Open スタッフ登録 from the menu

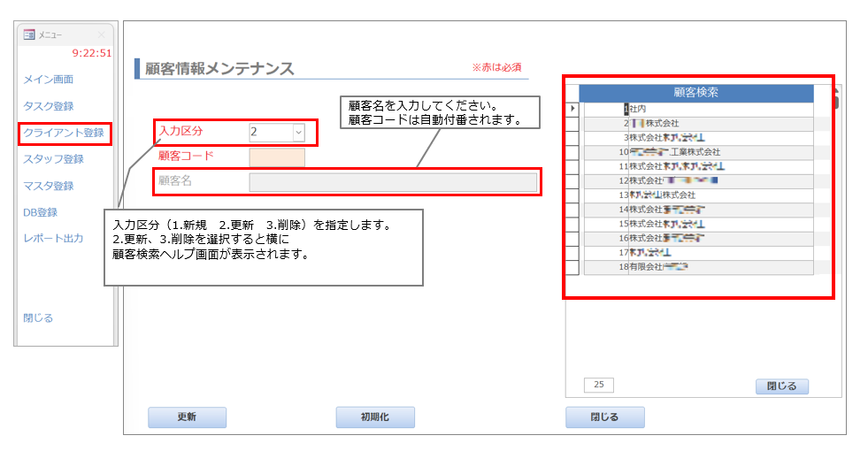53,159
